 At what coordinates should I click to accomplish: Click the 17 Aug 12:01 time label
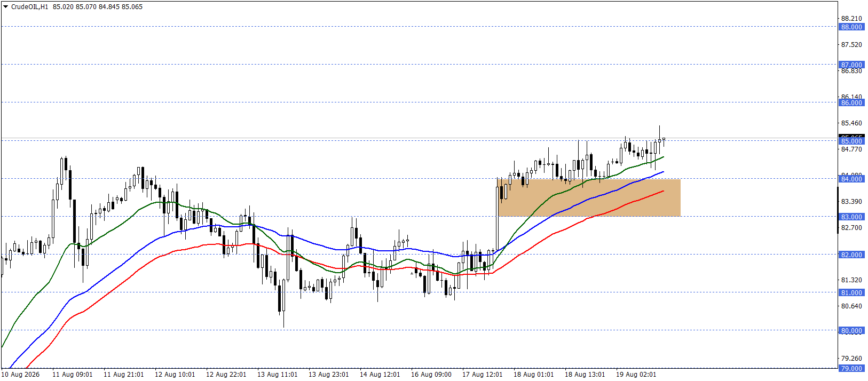coord(482,375)
